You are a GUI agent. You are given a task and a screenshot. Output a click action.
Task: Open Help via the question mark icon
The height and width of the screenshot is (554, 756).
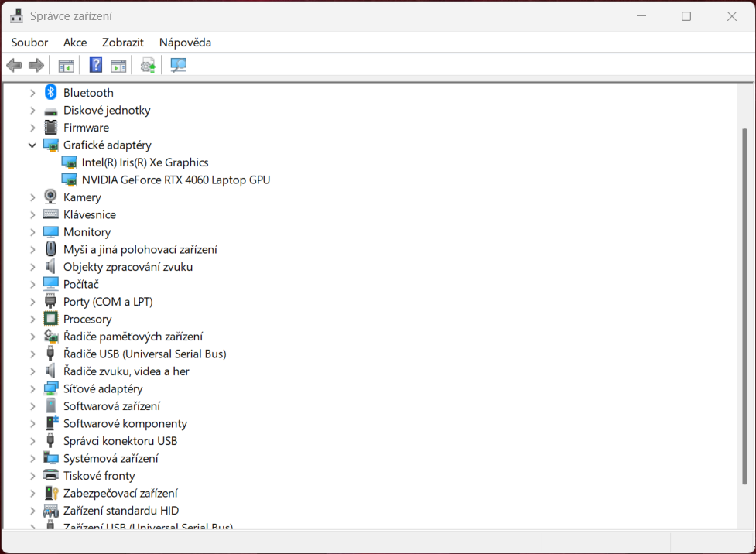pyautogui.click(x=94, y=65)
